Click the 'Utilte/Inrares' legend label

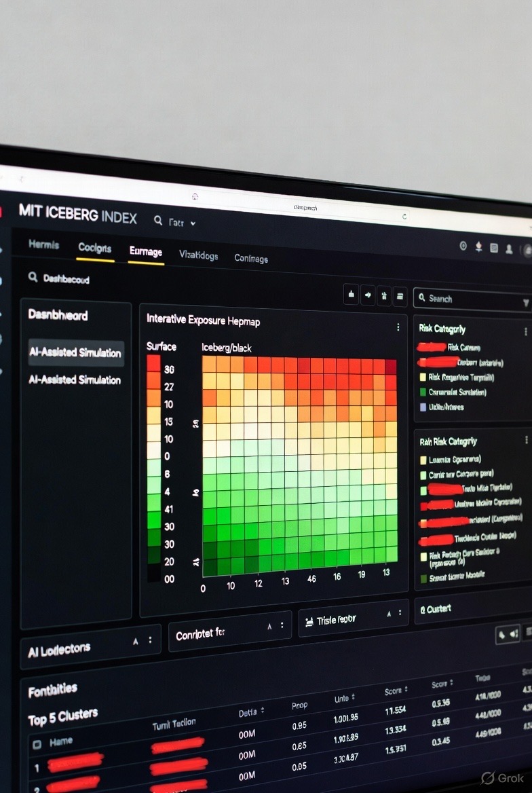coord(446,407)
